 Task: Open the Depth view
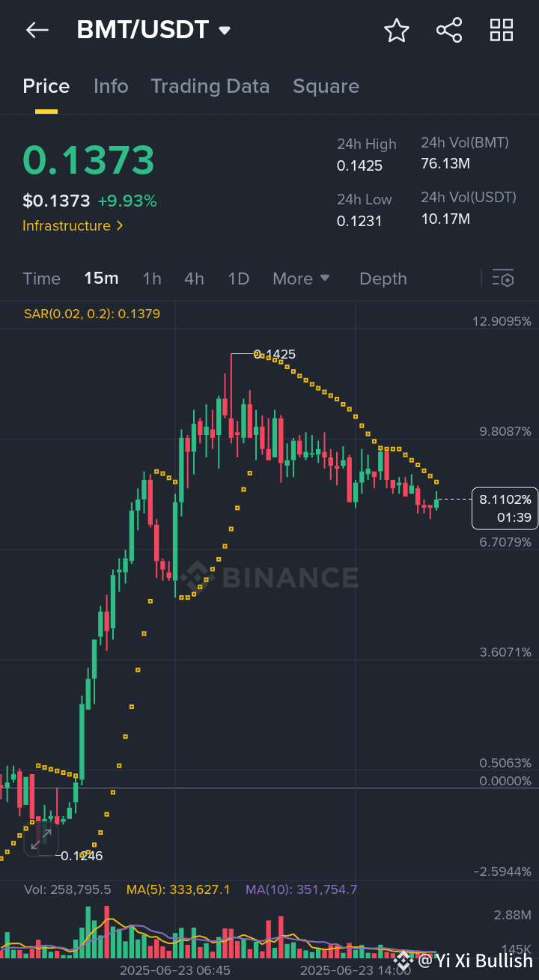click(383, 278)
